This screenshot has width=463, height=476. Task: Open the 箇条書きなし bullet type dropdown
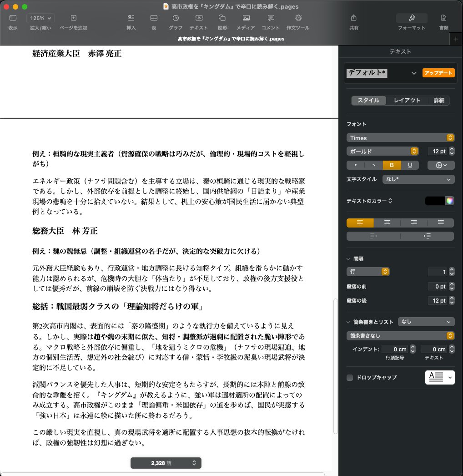[400, 336]
